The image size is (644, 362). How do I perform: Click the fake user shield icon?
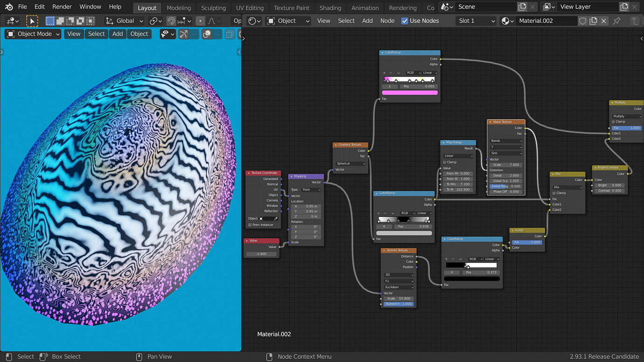582,21
